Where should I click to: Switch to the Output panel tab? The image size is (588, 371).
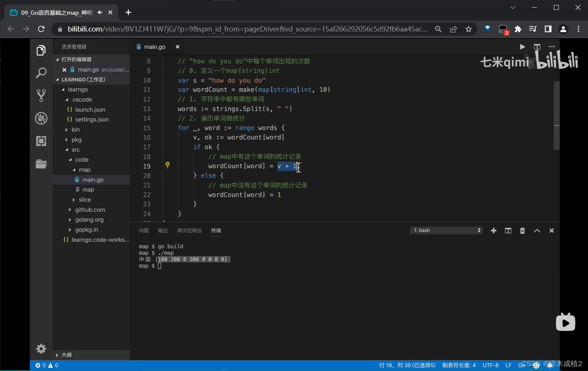tap(163, 231)
